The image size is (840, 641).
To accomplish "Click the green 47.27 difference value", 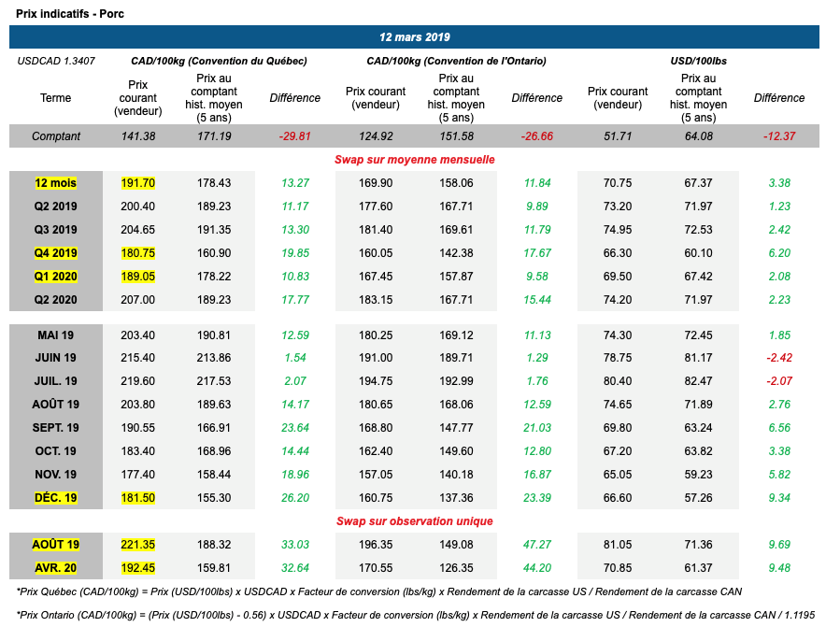I will point(536,544).
